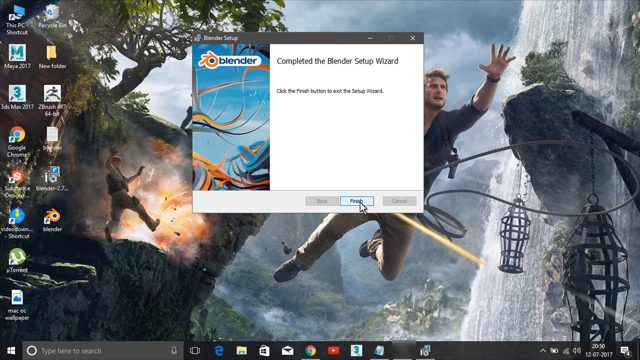Open the YouTube app from the taskbar

tap(333, 351)
